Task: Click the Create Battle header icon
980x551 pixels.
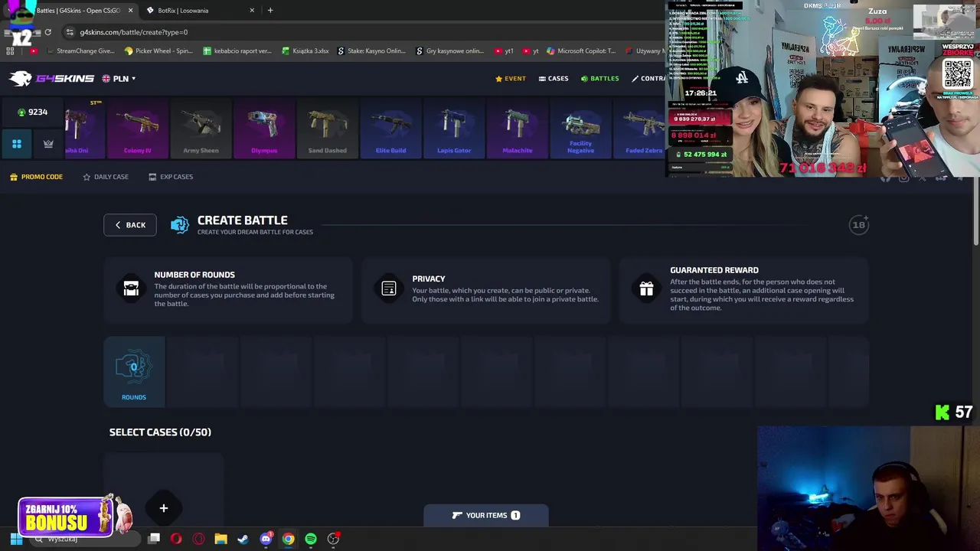Action: tap(180, 225)
